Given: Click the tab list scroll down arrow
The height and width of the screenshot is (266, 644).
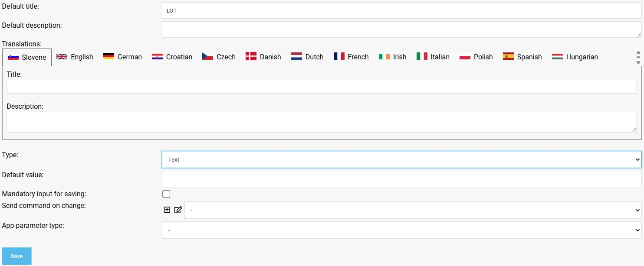Looking at the screenshot, I should [638, 62].
